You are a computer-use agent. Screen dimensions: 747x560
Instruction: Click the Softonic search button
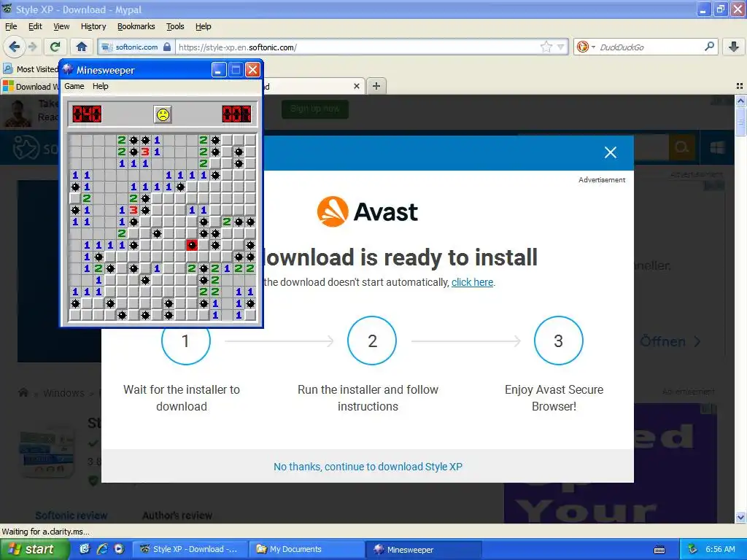pos(682,147)
